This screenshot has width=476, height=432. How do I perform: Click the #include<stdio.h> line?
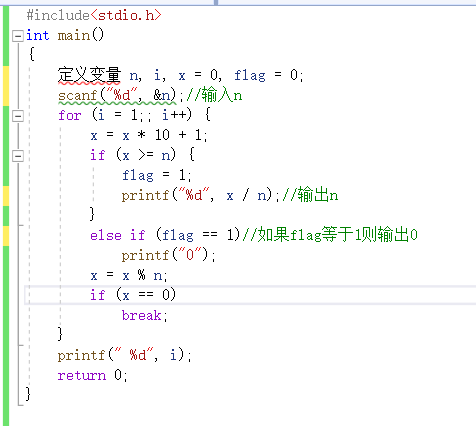click(x=94, y=15)
